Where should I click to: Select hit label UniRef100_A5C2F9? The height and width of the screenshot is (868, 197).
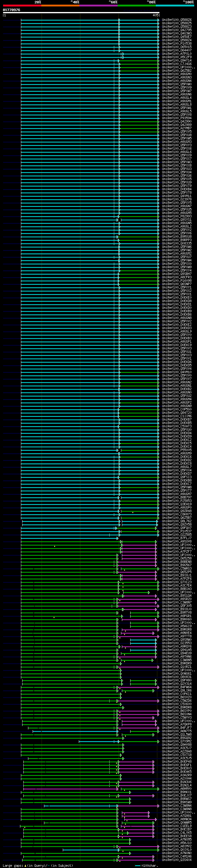click(177, 57)
